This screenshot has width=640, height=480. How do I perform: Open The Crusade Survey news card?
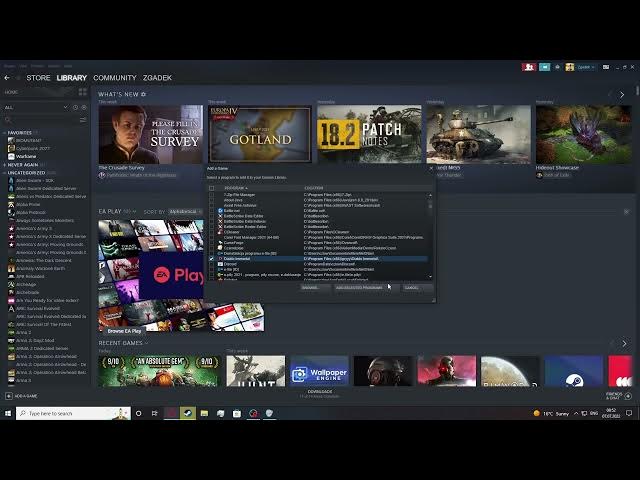pos(151,135)
